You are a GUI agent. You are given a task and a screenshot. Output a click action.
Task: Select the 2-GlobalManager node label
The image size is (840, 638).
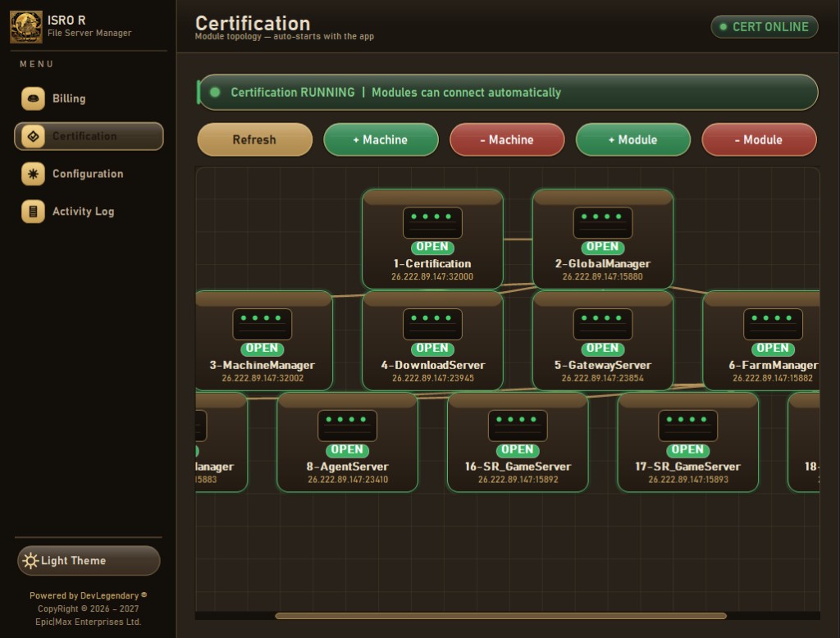(603, 263)
